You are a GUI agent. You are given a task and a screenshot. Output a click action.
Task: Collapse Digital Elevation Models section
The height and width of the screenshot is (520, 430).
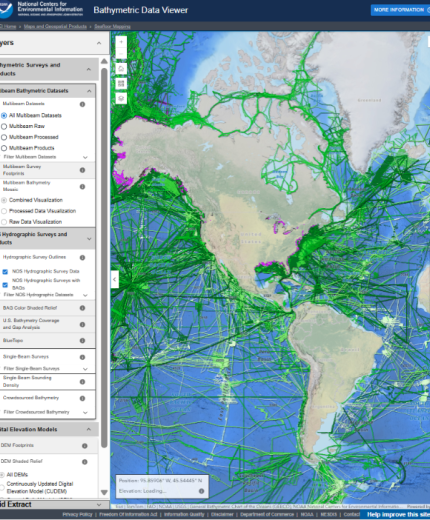pyautogui.click(x=89, y=429)
